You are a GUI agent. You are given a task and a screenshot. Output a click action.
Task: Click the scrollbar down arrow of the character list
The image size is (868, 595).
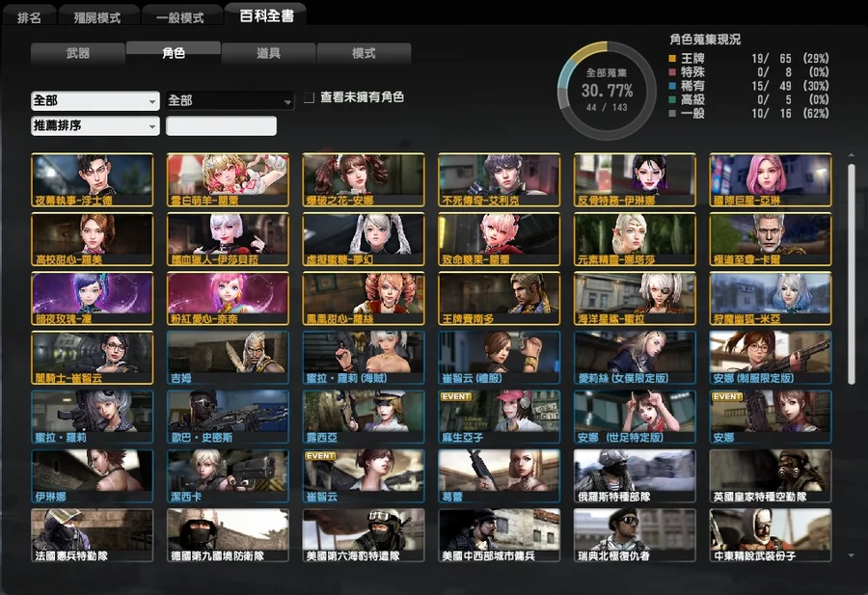point(851,555)
